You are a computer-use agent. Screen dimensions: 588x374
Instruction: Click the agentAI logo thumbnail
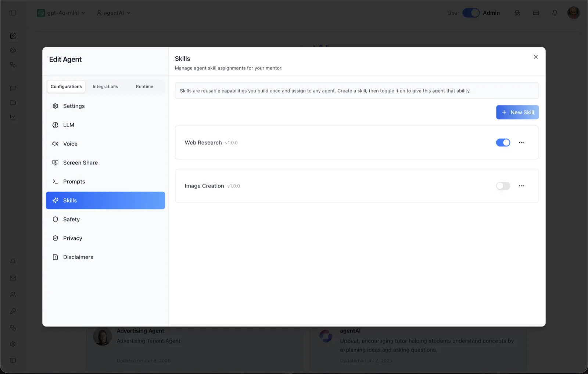[x=326, y=336]
